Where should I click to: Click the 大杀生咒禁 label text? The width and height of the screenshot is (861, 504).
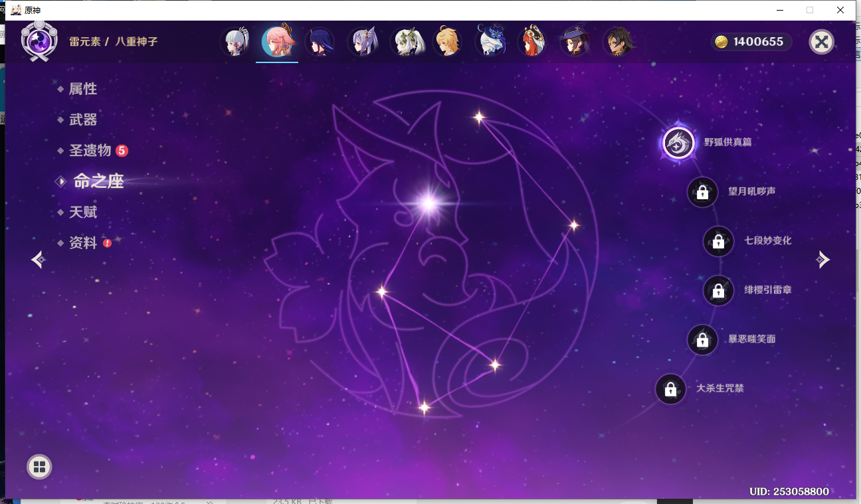pos(720,388)
